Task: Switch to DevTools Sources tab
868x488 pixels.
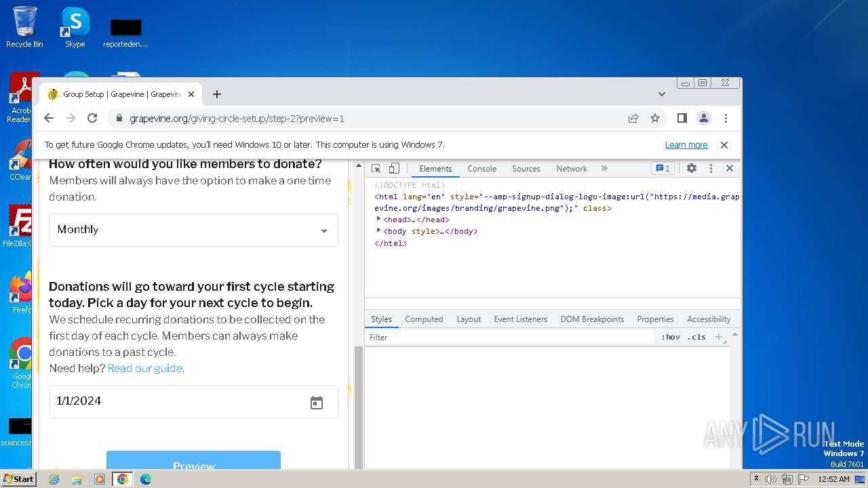Action: [526, 169]
